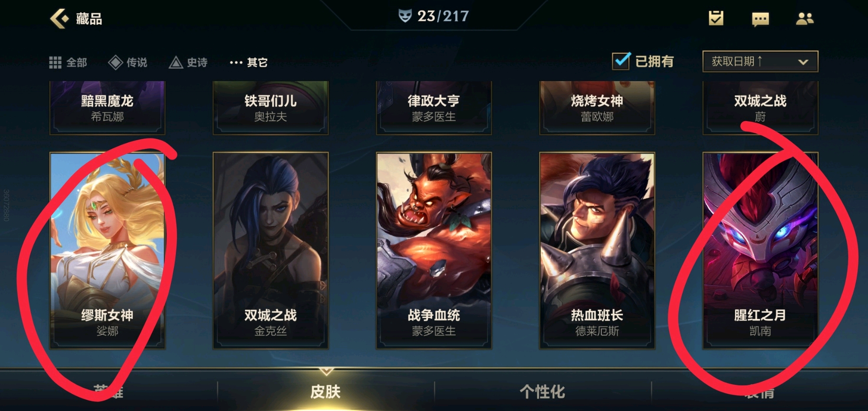Open the 战争血统 蒙多医生 skin card

[434, 250]
